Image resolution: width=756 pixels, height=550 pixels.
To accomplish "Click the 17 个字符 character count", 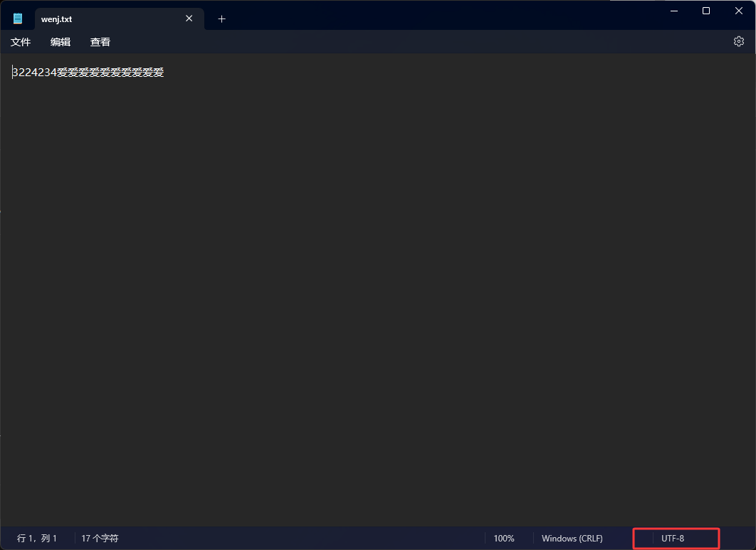I will tap(100, 538).
